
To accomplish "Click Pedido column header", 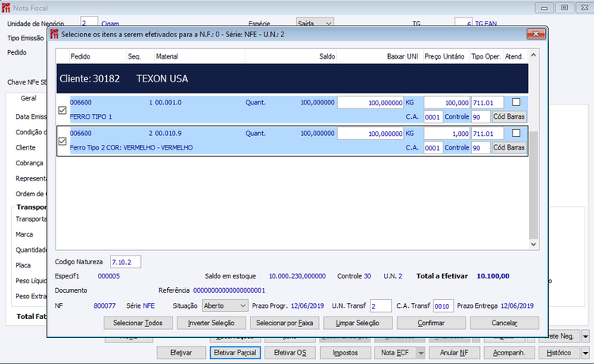I will [98, 56].
